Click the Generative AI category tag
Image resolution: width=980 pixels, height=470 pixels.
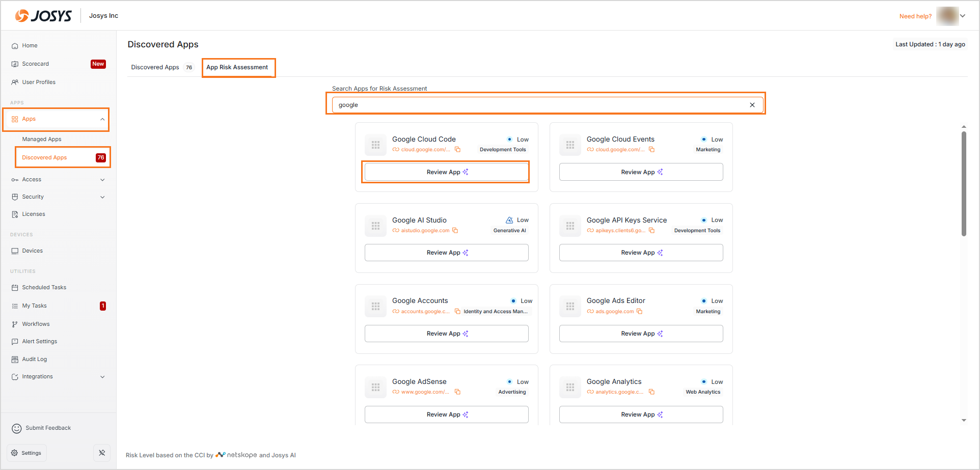point(509,231)
